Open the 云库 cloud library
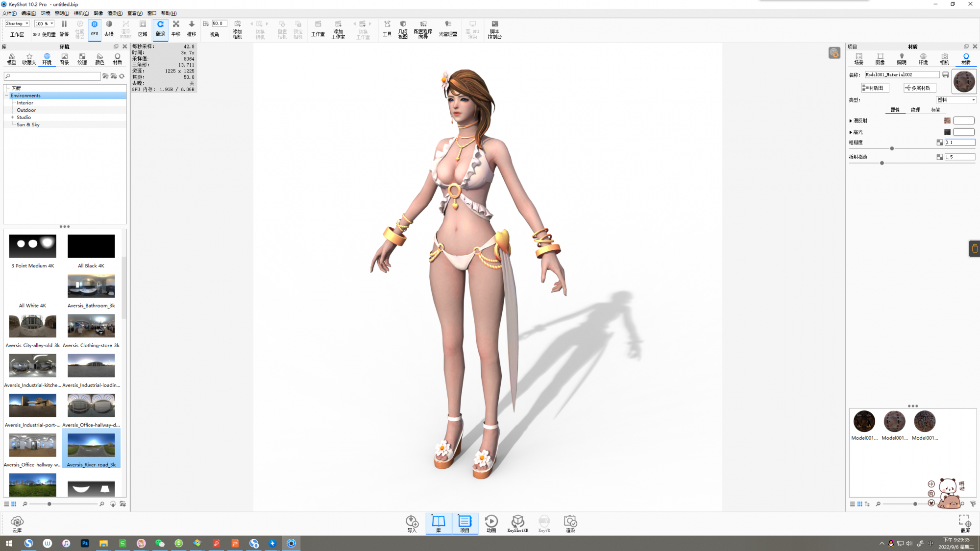 click(17, 524)
